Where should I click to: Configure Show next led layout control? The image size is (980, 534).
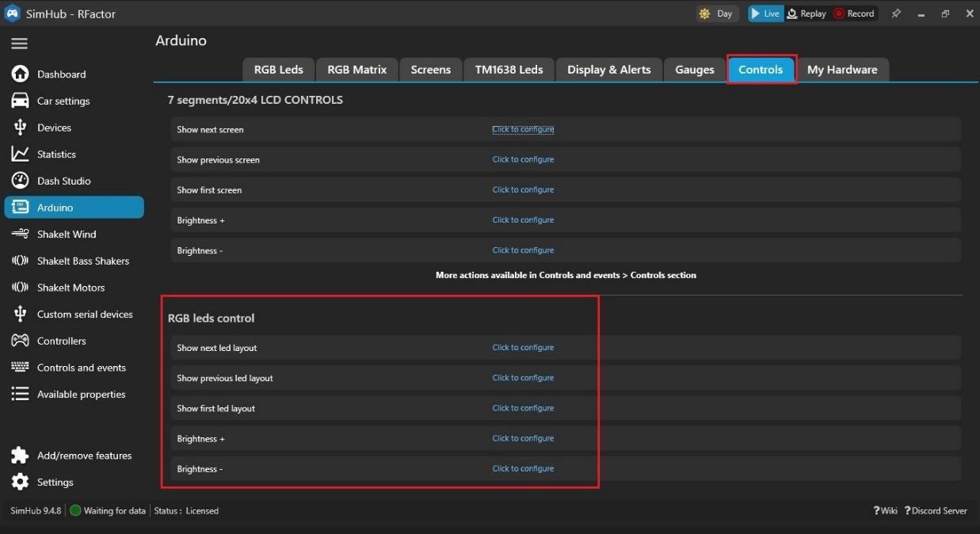523,348
